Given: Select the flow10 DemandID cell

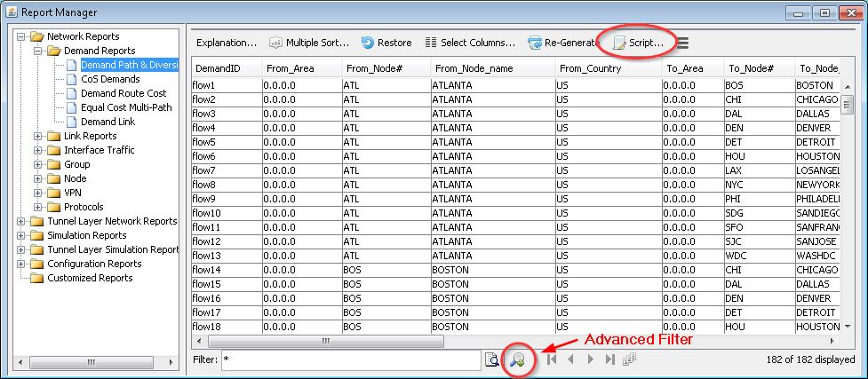Looking at the screenshot, I should tap(227, 213).
